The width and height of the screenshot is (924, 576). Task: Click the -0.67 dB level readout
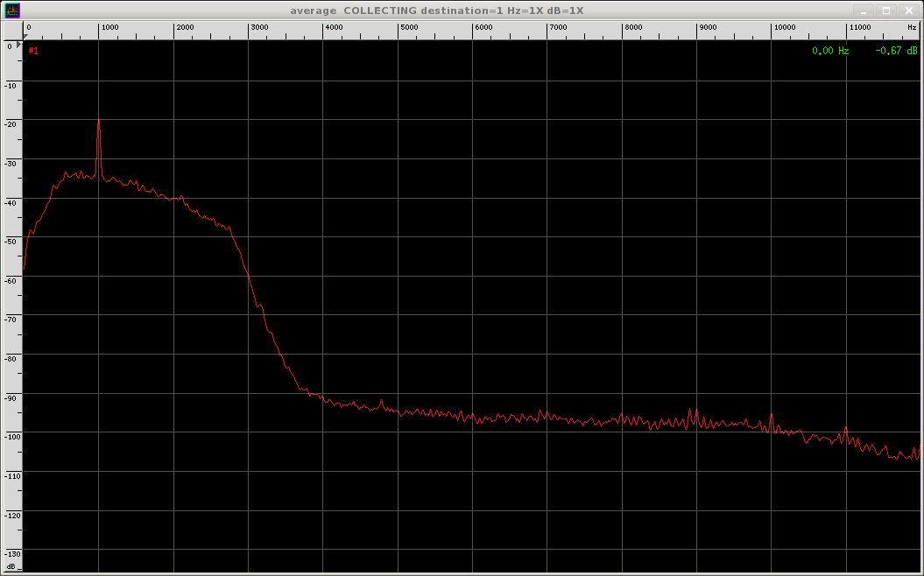pos(896,51)
